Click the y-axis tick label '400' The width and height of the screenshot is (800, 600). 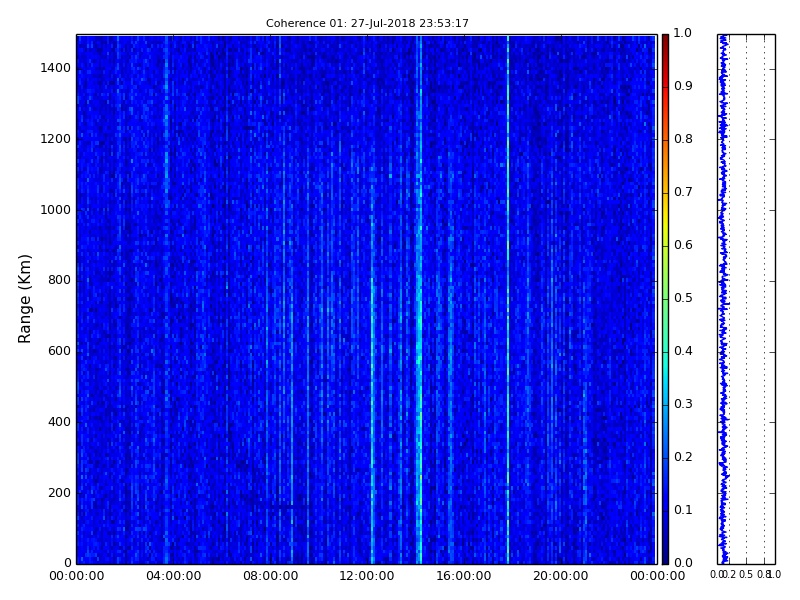pyautogui.click(x=59, y=422)
